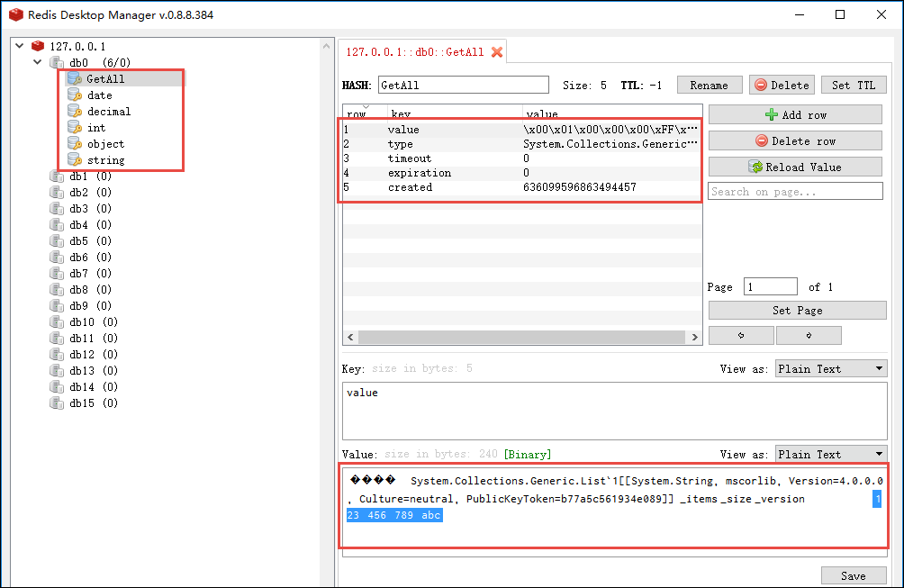Click the db0 database icon

[57, 62]
